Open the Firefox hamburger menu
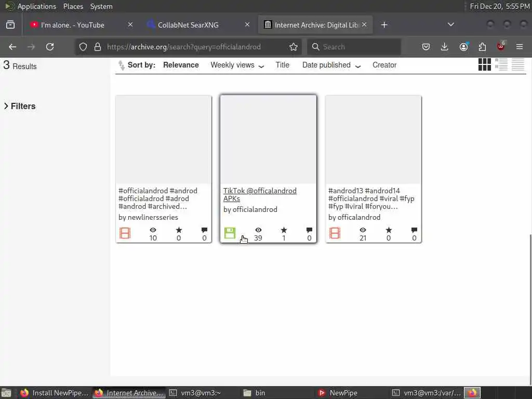532x399 pixels. [520, 47]
